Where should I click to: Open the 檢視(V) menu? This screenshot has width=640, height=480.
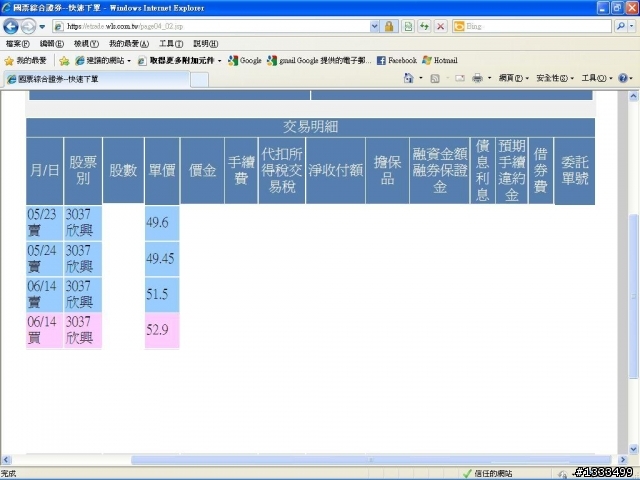coord(86,43)
